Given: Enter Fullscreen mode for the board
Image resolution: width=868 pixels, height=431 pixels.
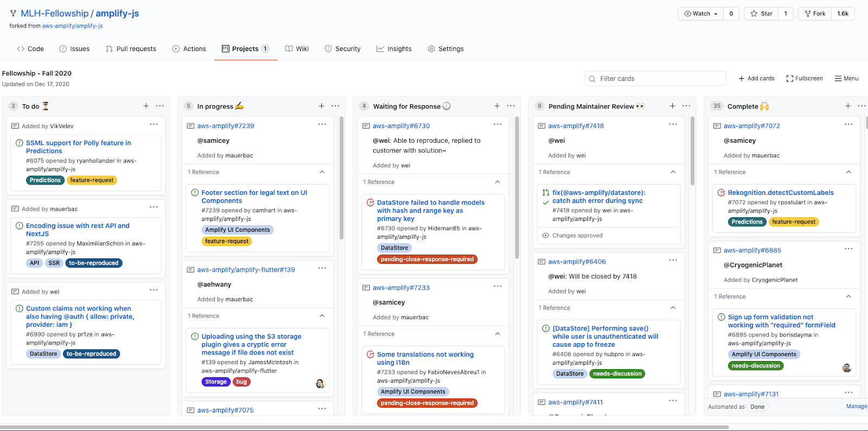Looking at the screenshot, I should pos(805,79).
